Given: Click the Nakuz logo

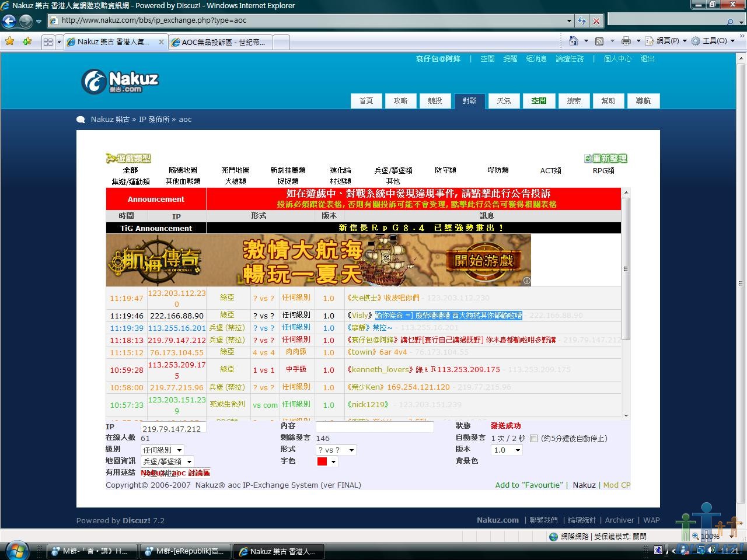Looking at the screenshot, I should pyautogui.click(x=120, y=81).
